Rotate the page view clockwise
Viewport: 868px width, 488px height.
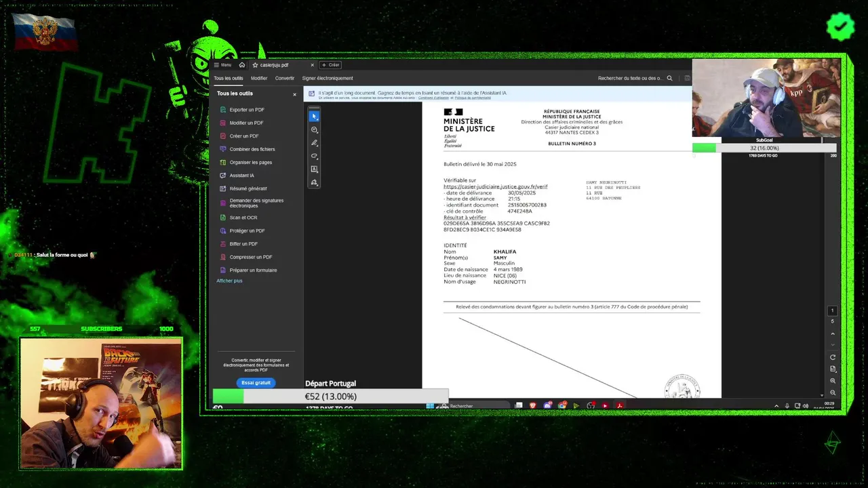pyautogui.click(x=833, y=357)
